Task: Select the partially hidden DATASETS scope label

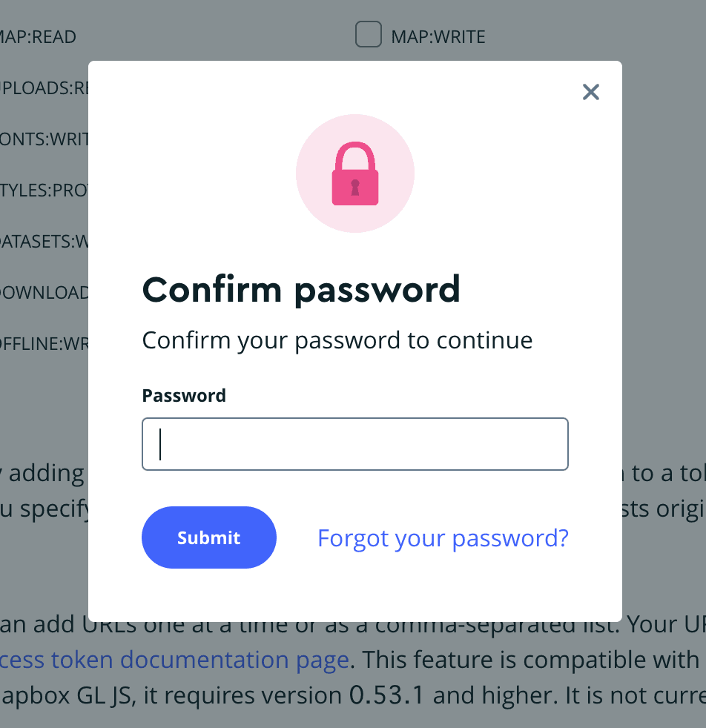Action: [44, 241]
